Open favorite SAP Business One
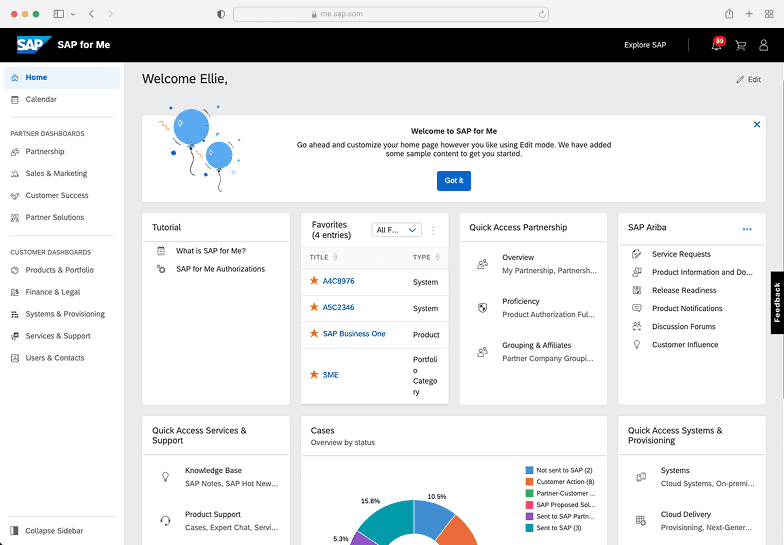 click(x=354, y=334)
